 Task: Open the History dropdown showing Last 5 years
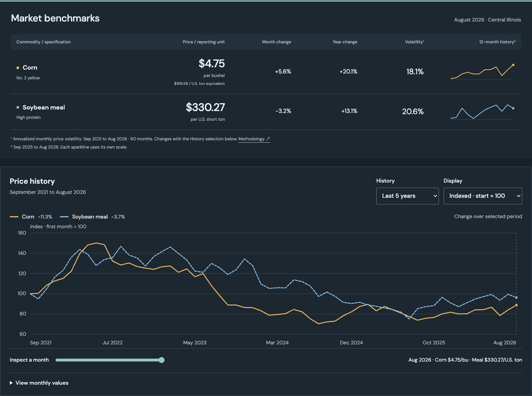tap(408, 196)
